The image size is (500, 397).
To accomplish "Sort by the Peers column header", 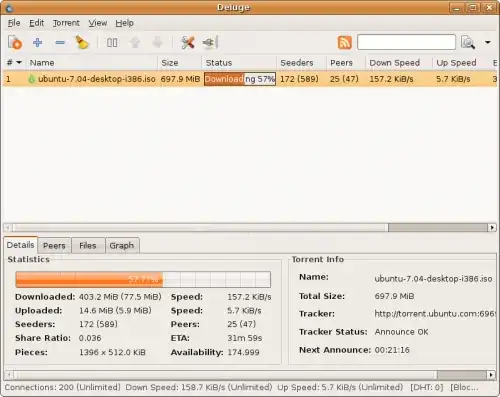I will (x=346, y=63).
